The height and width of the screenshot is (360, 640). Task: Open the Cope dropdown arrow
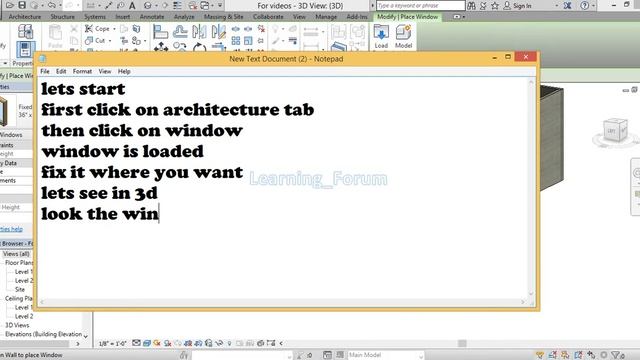114,29
